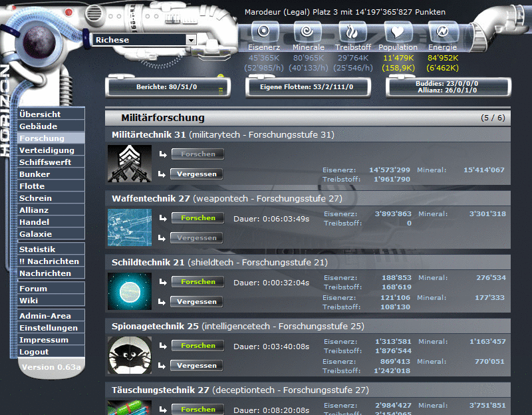The height and width of the screenshot is (415, 532).
Task: Start researching Waffentechnik 27
Action: [x=196, y=217]
